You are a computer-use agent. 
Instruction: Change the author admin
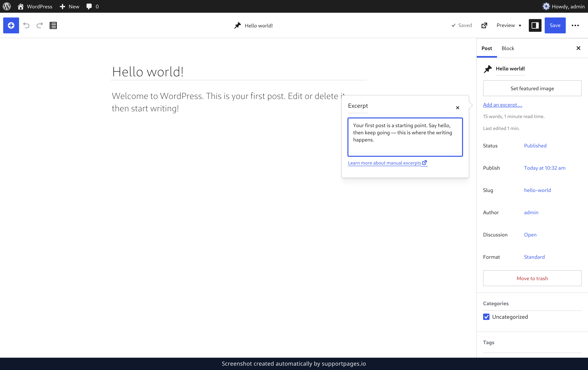tap(531, 212)
